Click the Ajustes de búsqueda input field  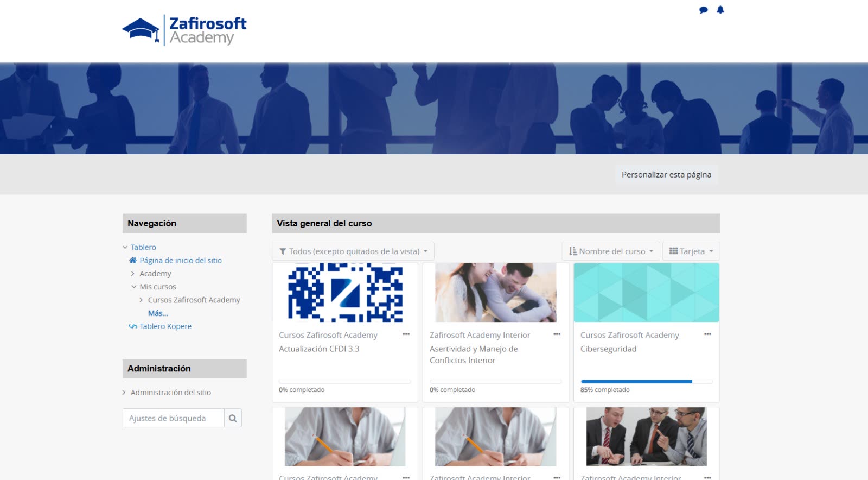coord(173,418)
